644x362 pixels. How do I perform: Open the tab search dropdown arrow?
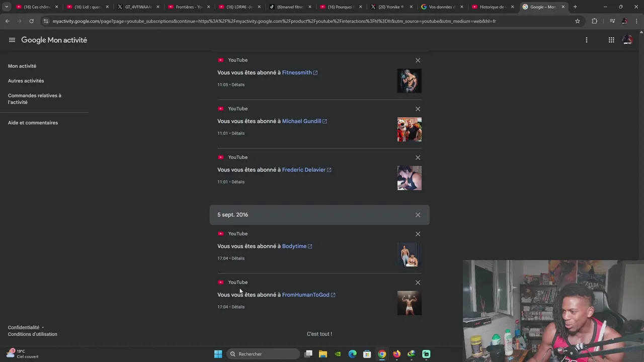[7, 7]
